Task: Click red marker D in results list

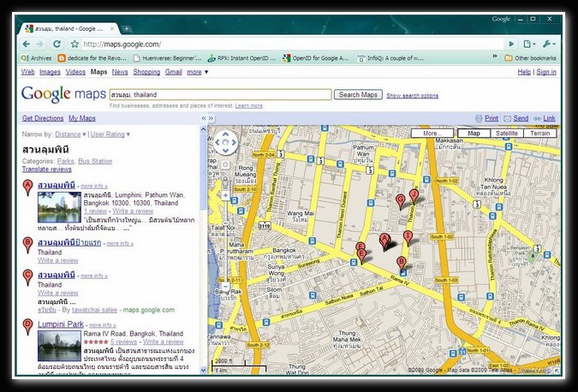Action: click(x=27, y=327)
